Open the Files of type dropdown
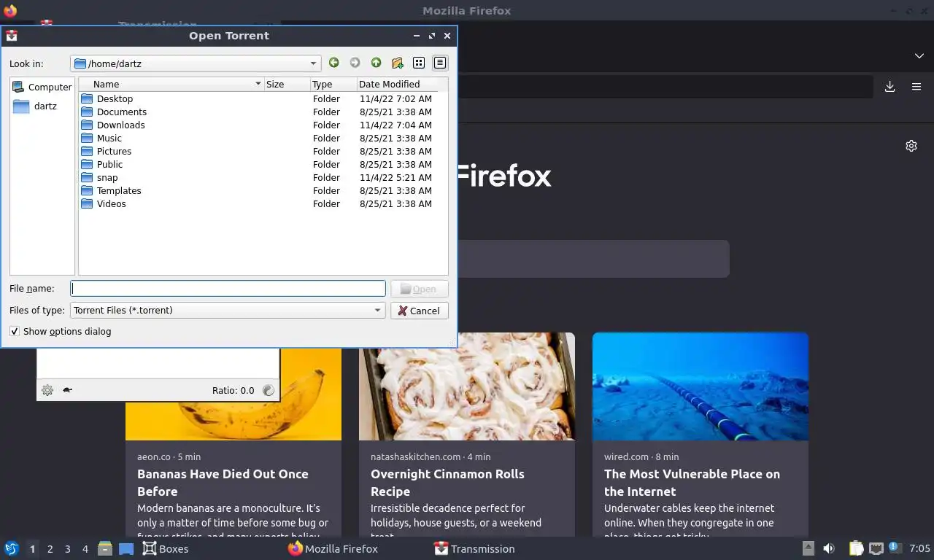 coord(228,310)
